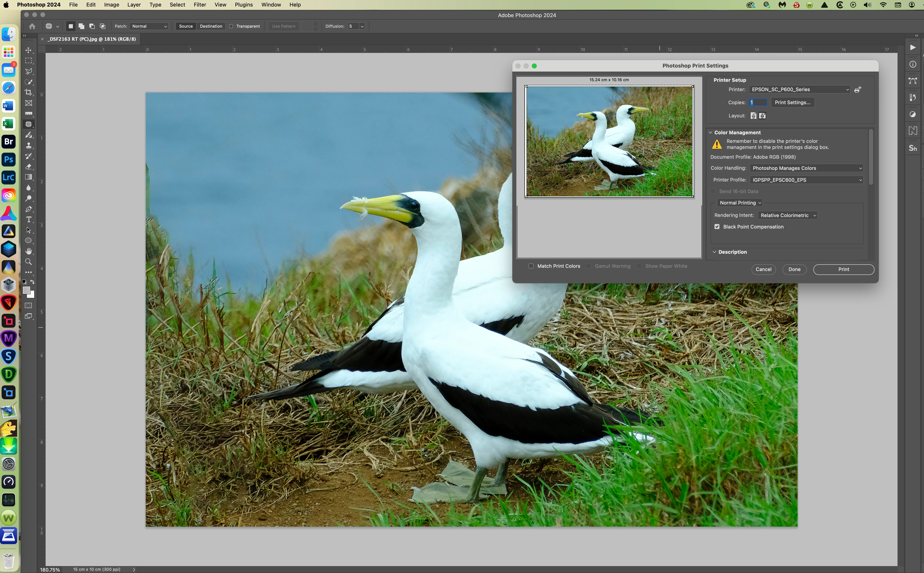The width and height of the screenshot is (924, 573).
Task: Open the Rendering Intent dropdown
Action: pyautogui.click(x=788, y=215)
